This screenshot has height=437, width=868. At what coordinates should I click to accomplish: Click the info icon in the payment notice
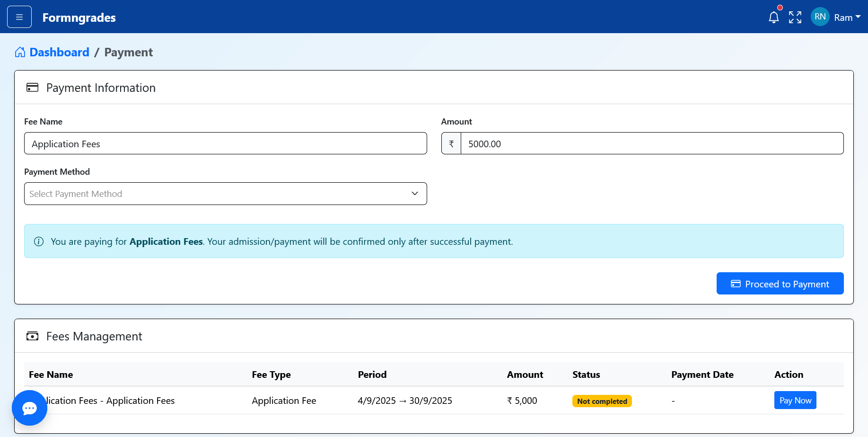pyautogui.click(x=39, y=241)
